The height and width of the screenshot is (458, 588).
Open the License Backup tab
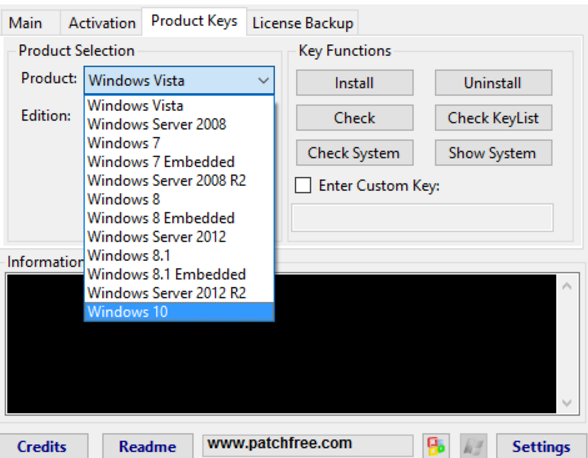tap(303, 23)
